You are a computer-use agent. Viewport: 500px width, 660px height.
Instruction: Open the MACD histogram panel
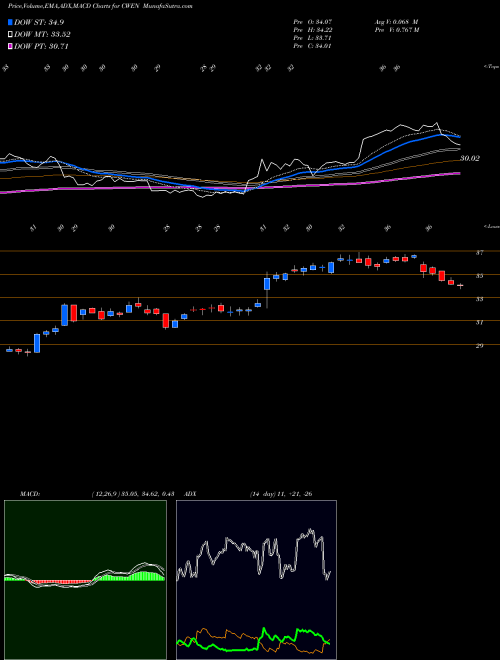tap(85, 580)
